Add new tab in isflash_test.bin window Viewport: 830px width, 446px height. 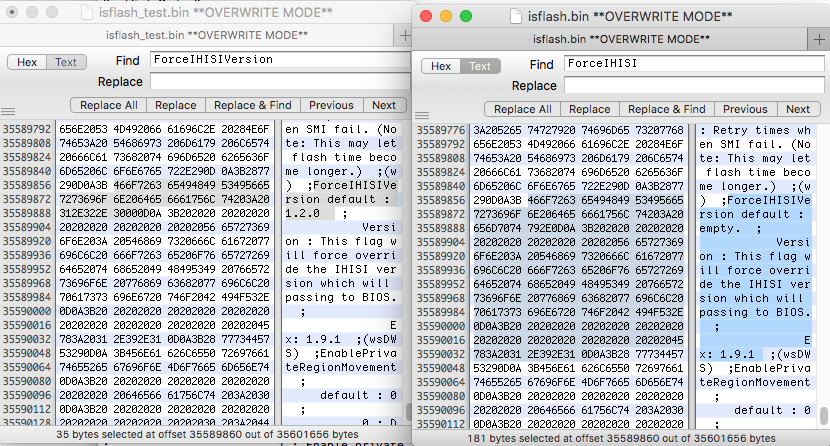pos(403,33)
